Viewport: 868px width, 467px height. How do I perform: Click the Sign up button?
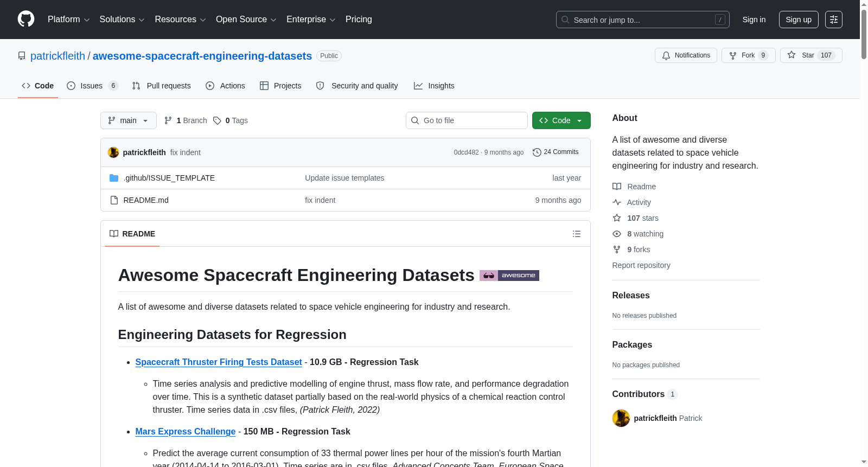tap(799, 20)
